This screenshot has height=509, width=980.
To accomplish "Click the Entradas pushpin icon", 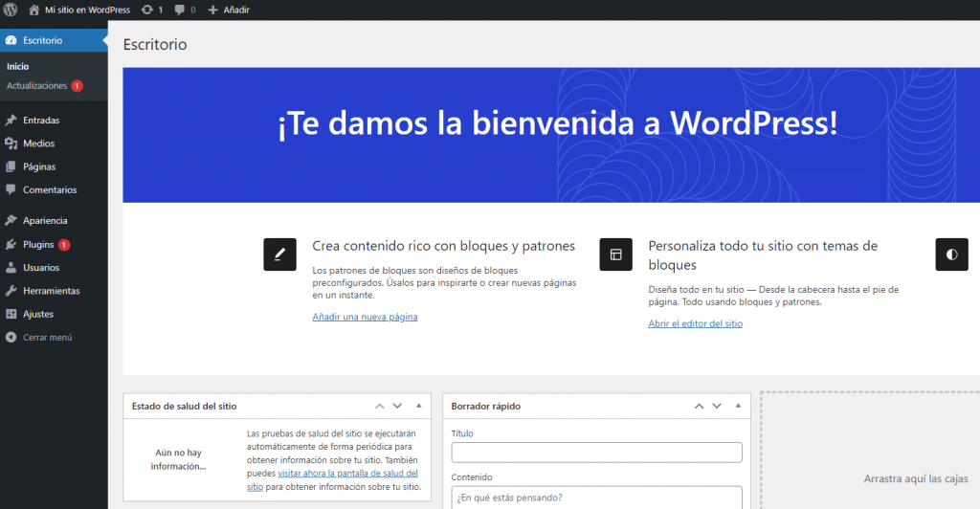I will 11,120.
